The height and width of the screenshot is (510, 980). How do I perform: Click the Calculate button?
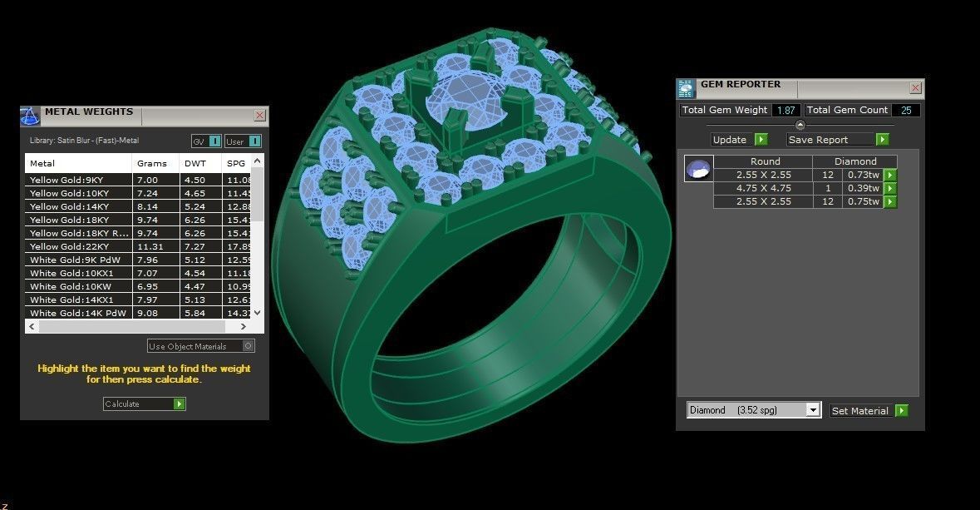coord(145,404)
